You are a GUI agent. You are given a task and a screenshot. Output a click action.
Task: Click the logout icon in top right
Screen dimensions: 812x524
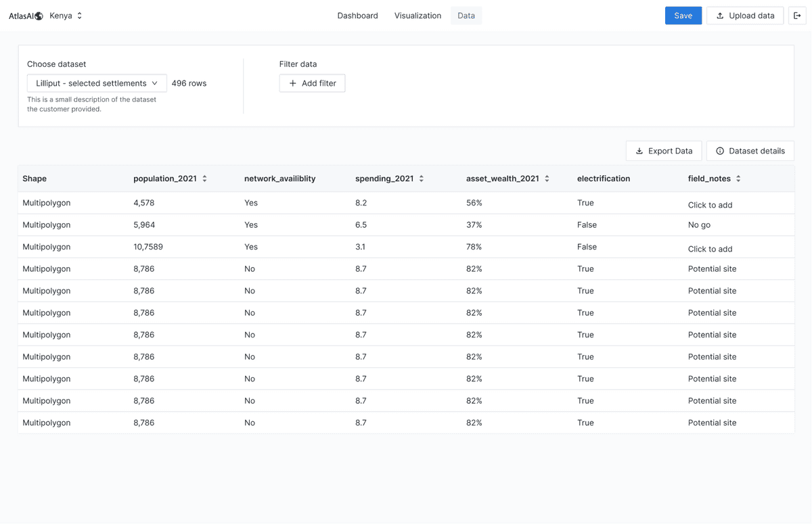pos(796,16)
